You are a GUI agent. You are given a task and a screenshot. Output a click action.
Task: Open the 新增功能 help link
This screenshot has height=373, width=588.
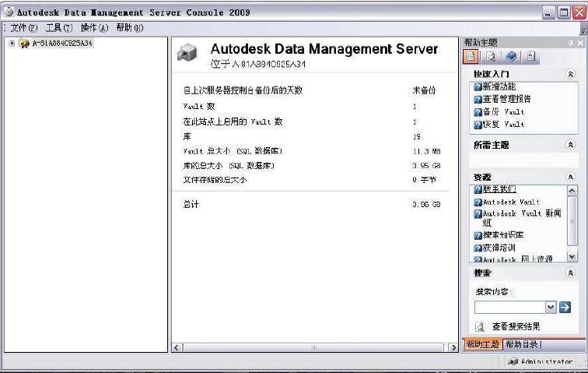[x=499, y=86]
